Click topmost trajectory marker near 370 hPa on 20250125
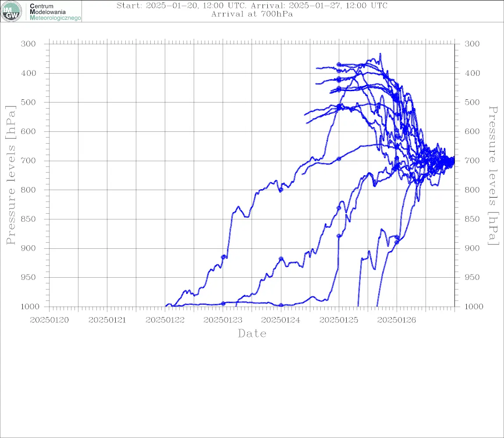The width and height of the screenshot is (504, 438). point(339,64)
